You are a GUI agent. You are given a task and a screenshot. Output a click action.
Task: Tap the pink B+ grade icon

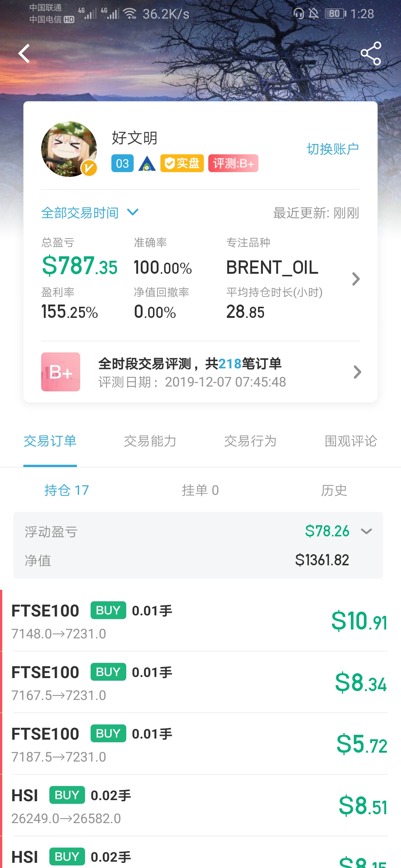[x=61, y=372]
